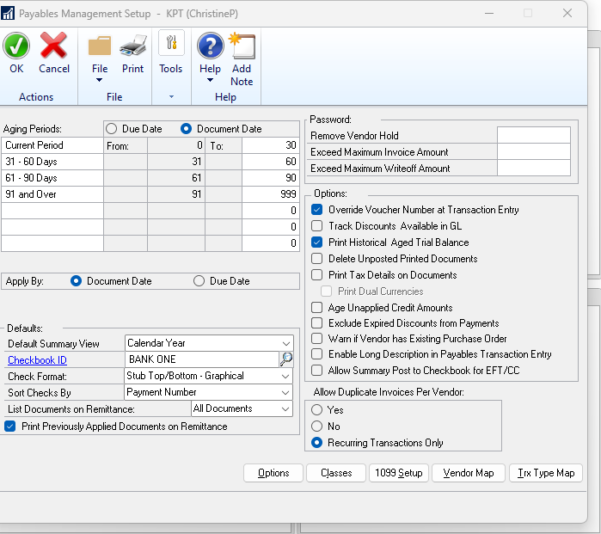601x534 pixels.
Task: Follow the Checkbook ID link
Action: click(x=37, y=360)
